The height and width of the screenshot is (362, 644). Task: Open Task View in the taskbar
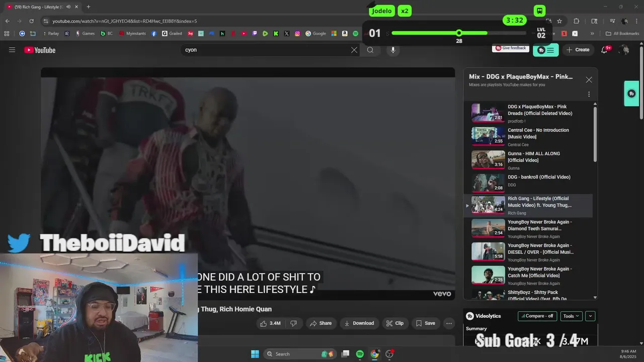pos(345,354)
